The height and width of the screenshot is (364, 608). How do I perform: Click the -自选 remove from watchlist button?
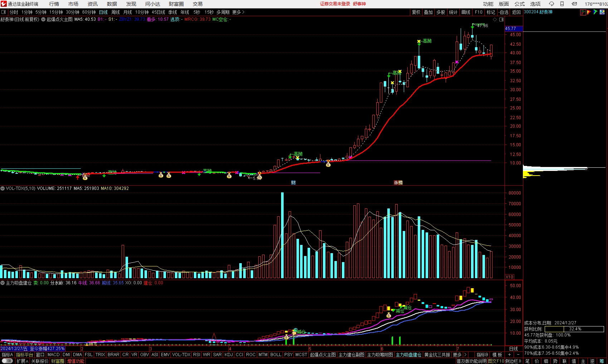pyautogui.click(x=504, y=12)
